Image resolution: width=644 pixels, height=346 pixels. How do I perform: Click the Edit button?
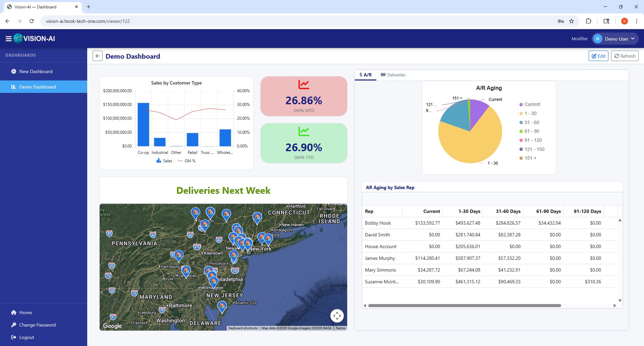(x=599, y=56)
